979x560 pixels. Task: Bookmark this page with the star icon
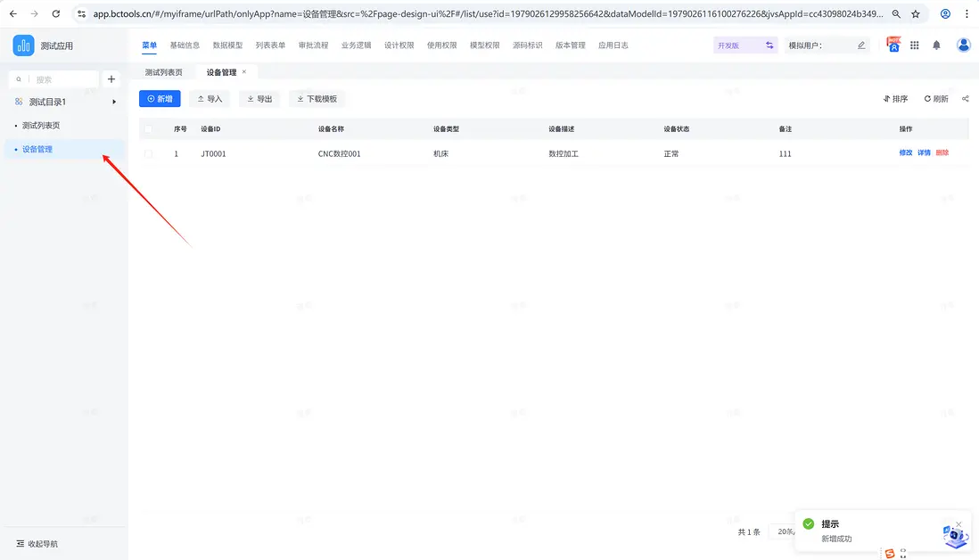pos(916,13)
